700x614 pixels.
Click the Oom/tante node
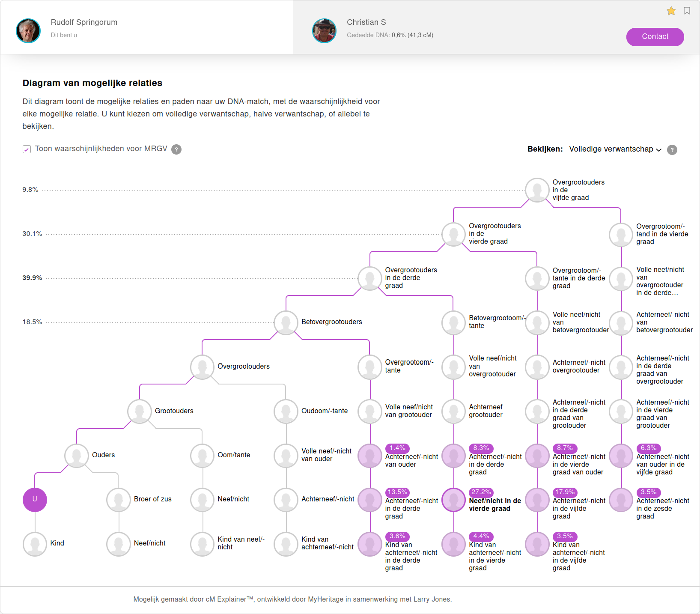[x=202, y=456]
